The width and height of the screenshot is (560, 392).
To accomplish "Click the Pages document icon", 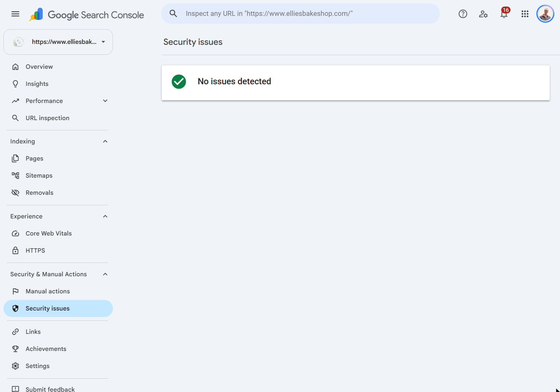I will pyautogui.click(x=15, y=159).
